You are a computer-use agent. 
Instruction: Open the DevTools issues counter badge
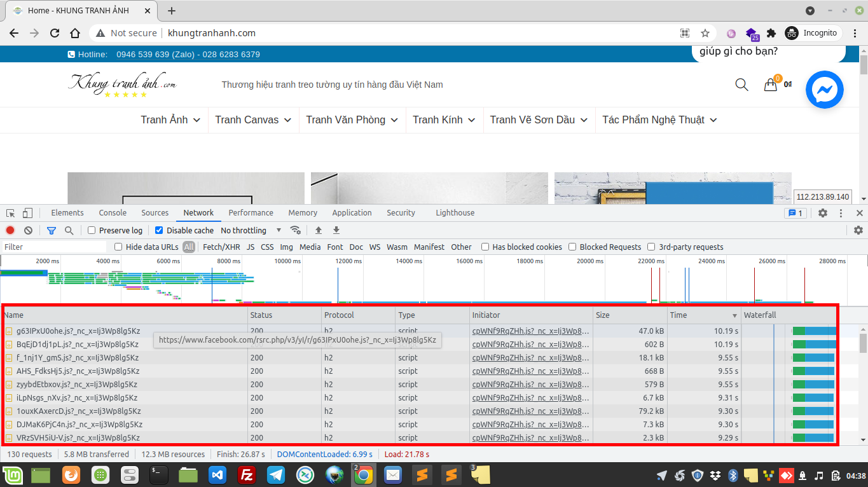tap(796, 213)
